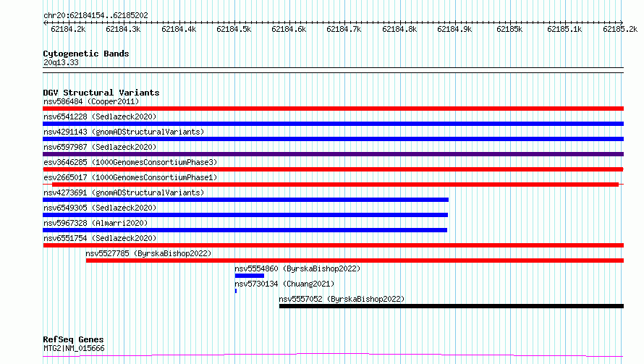Open nsv4273691 (gnomADStructuralVariants) label
Image resolution: width=644 pixels, height=364 pixels.
tap(124, 192)
